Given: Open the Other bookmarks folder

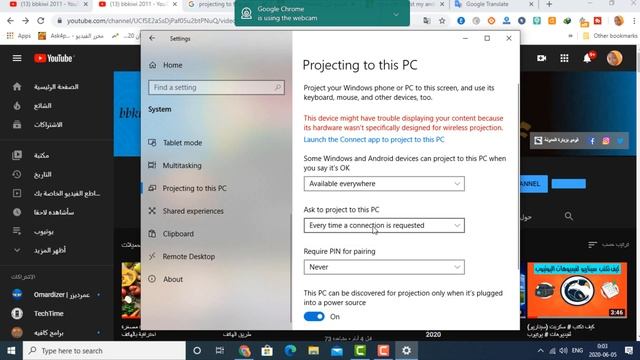Looking at the screenshot, I should tap(610, 36).
